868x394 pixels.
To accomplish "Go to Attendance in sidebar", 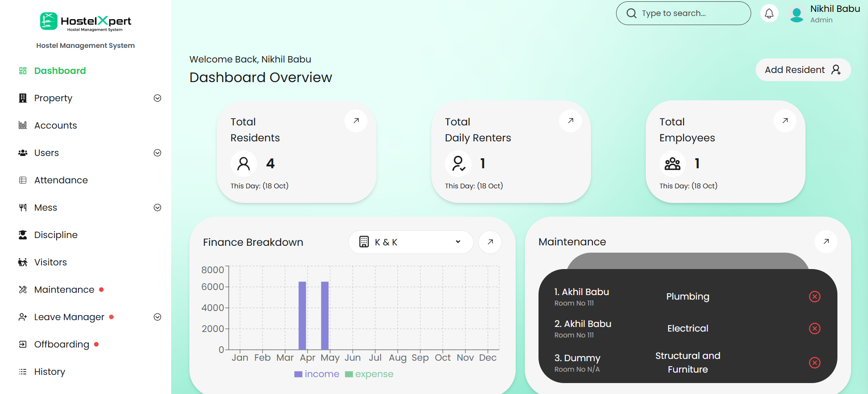I will [61, 180].
